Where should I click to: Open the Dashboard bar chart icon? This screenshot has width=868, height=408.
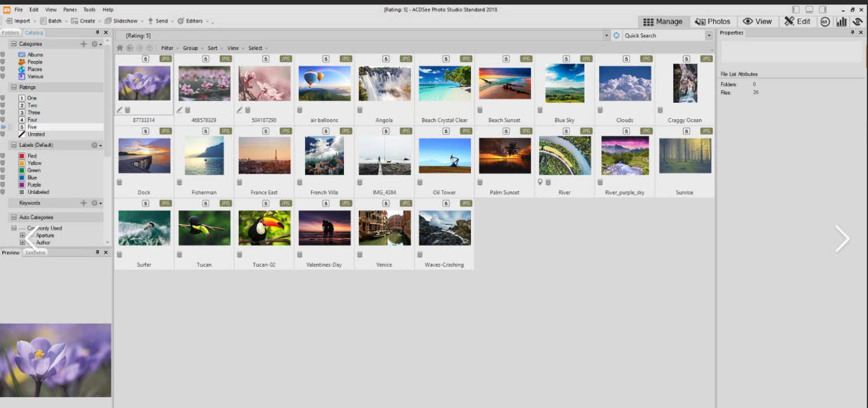[841, 21]
